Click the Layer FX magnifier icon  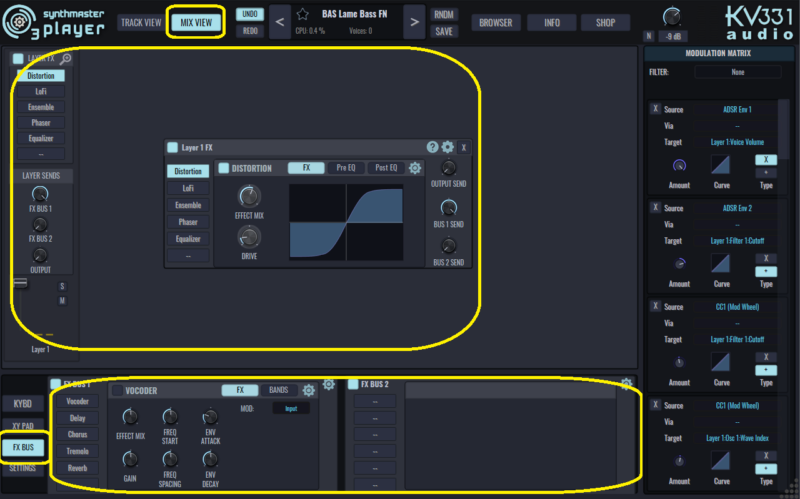click(65, 60)
